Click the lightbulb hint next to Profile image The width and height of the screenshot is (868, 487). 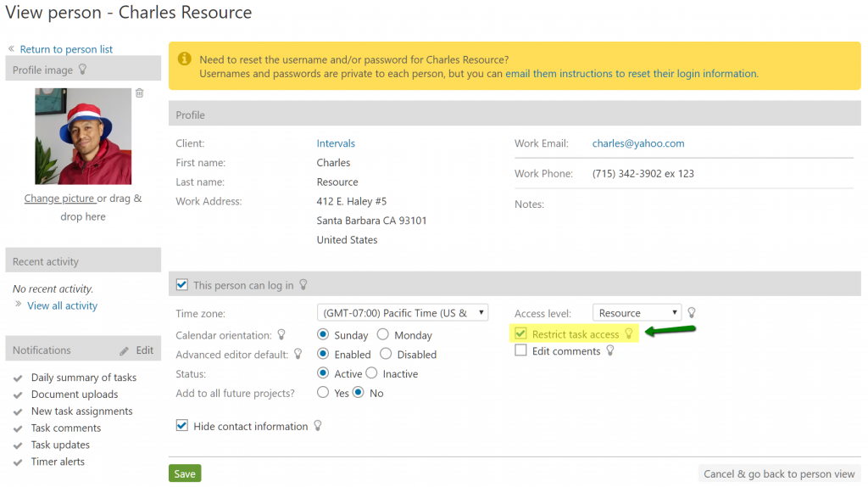[x=82, y=70]
